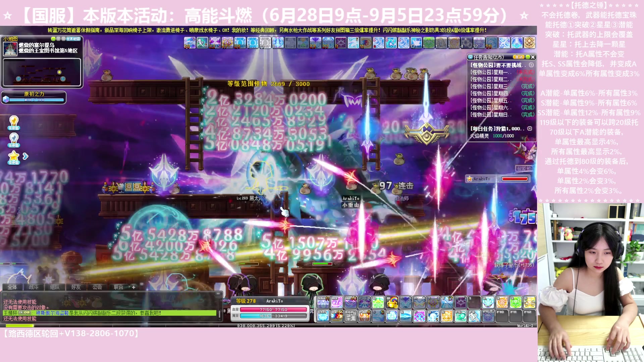Open the blue lightbulb notification
This screenshot has width=644, height=362.
pyautogui.click(x=14, y=140)
